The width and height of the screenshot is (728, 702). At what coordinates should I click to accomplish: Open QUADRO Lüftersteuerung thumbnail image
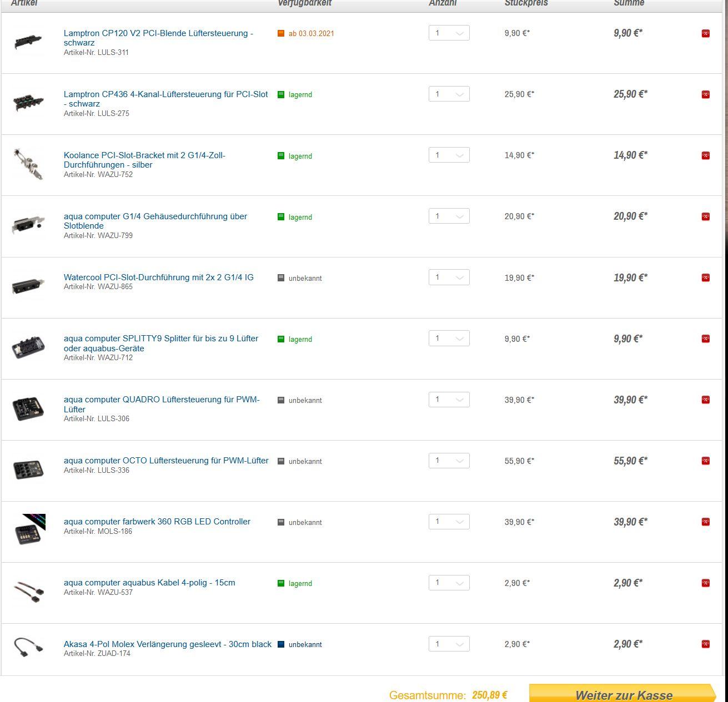(28, 408)
